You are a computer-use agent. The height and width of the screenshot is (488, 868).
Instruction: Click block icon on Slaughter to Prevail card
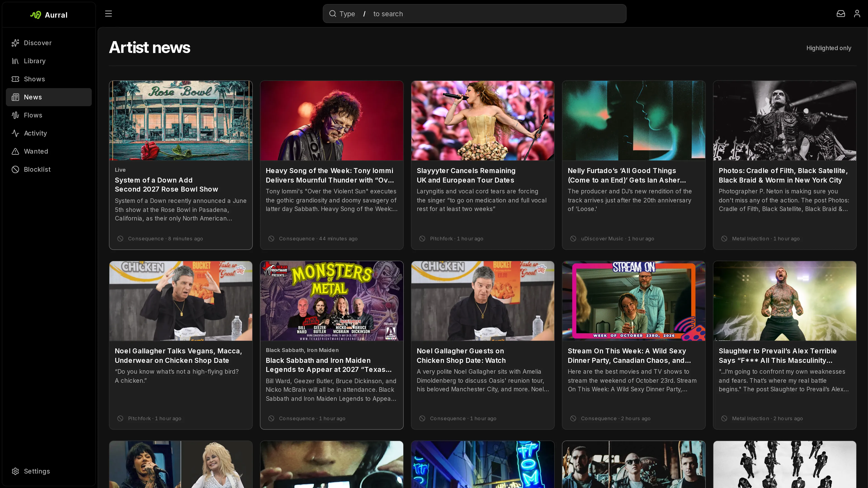pos(724,418)
